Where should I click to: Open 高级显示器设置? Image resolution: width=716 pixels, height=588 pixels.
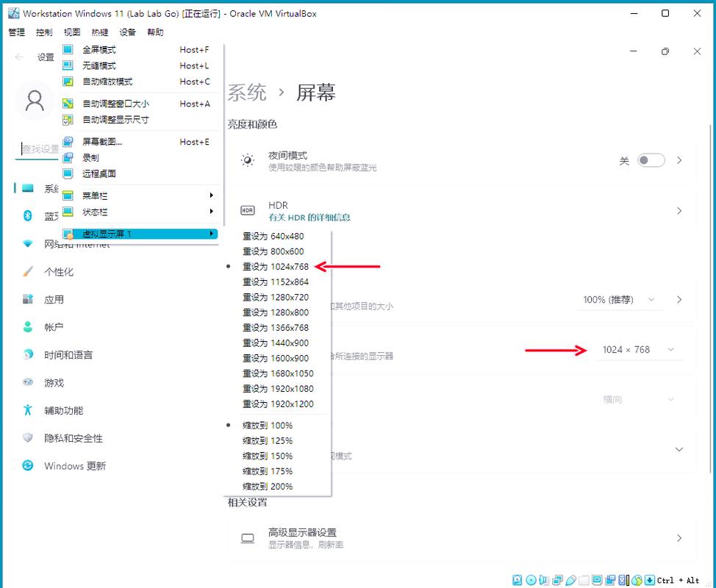coord(461,538)
